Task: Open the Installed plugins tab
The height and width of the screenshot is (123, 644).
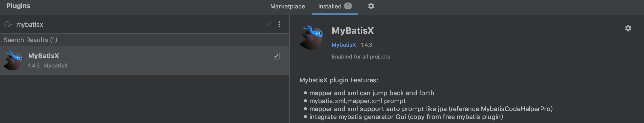Action: point(335,6)
